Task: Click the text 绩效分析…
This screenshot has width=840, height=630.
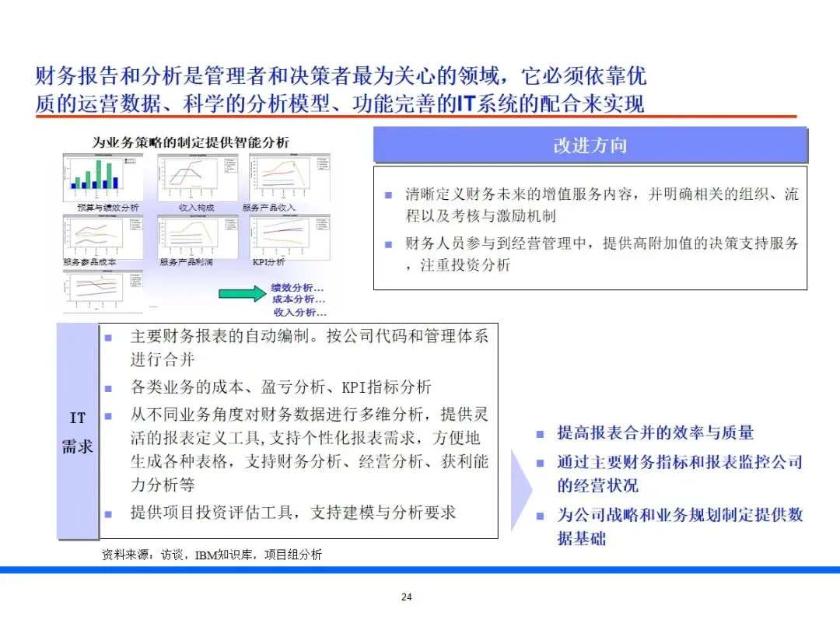Action: coord(298,288)
